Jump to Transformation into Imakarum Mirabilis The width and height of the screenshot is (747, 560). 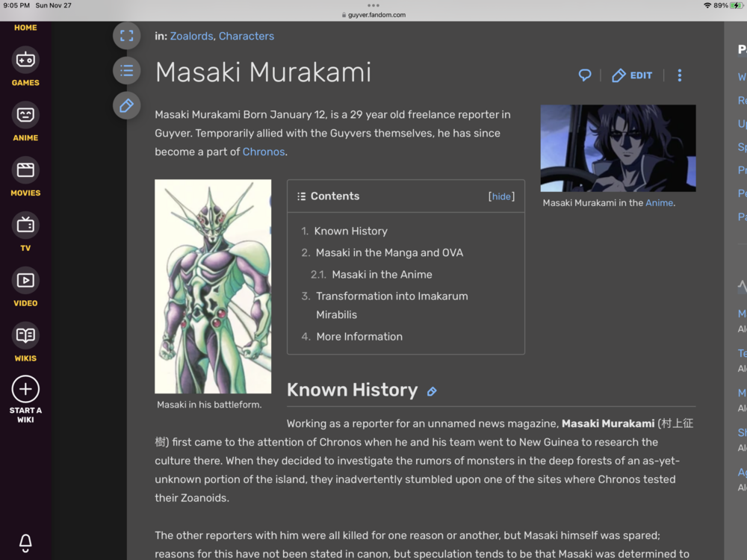tap(392, 305)
